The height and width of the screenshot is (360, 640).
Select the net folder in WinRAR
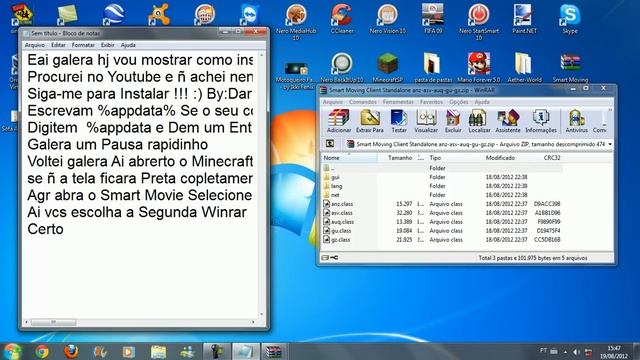[335, 195]
